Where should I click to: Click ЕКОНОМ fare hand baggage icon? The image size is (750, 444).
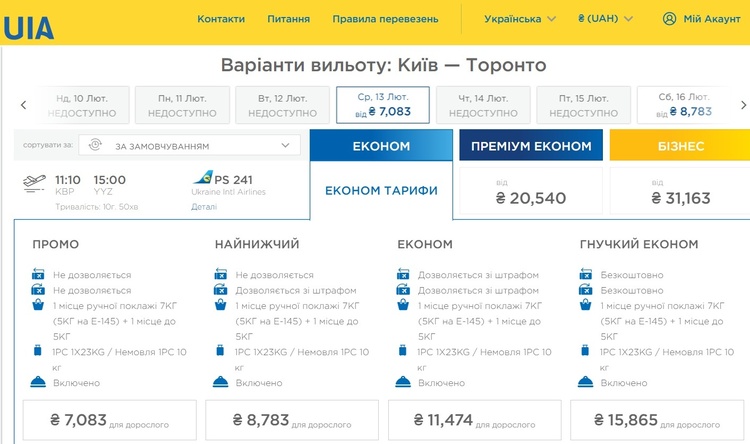(403, 305)
